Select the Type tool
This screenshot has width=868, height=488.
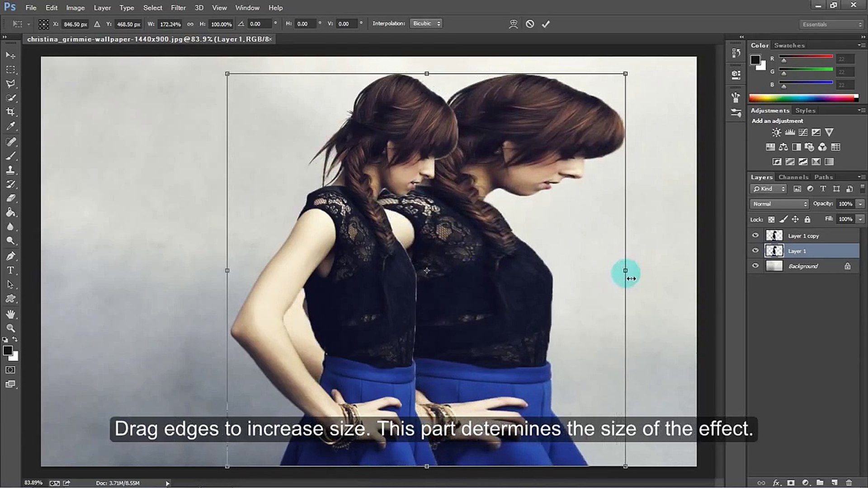click(10, 270)
